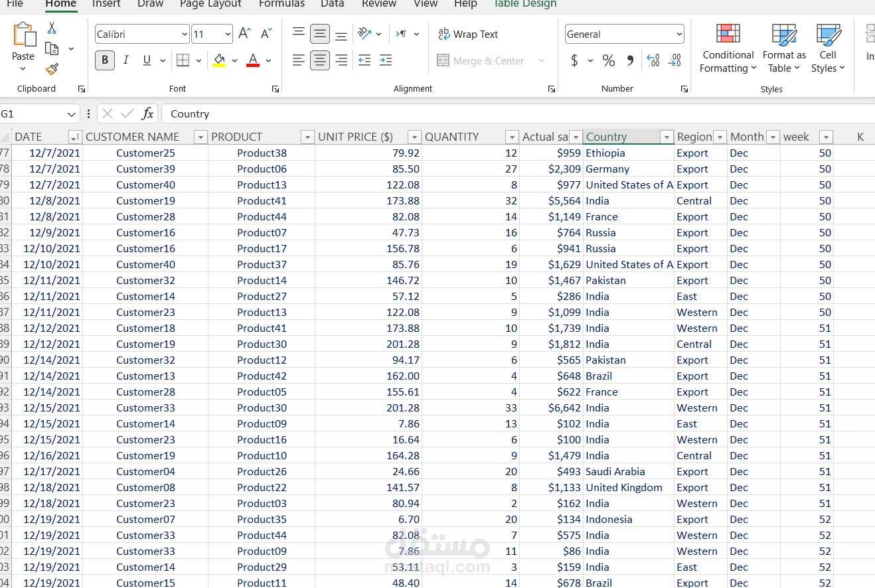Open the Country column filter dropdown
875x588 pixels.
(x=667, y=137)
